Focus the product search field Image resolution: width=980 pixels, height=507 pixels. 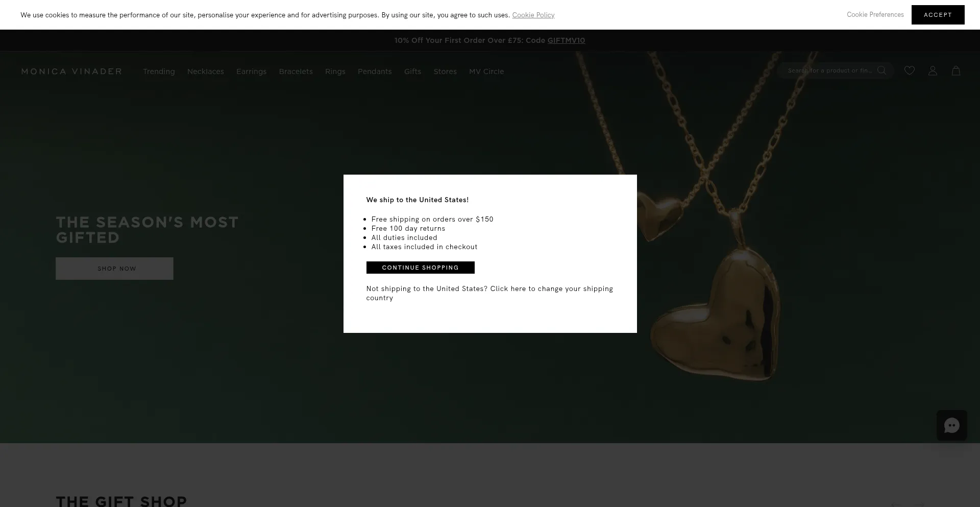coord(829,70)
